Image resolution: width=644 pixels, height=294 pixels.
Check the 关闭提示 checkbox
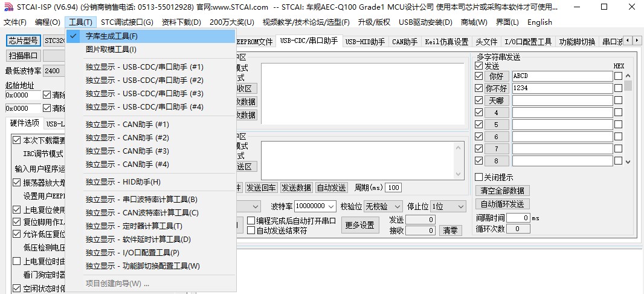[479, 177]
